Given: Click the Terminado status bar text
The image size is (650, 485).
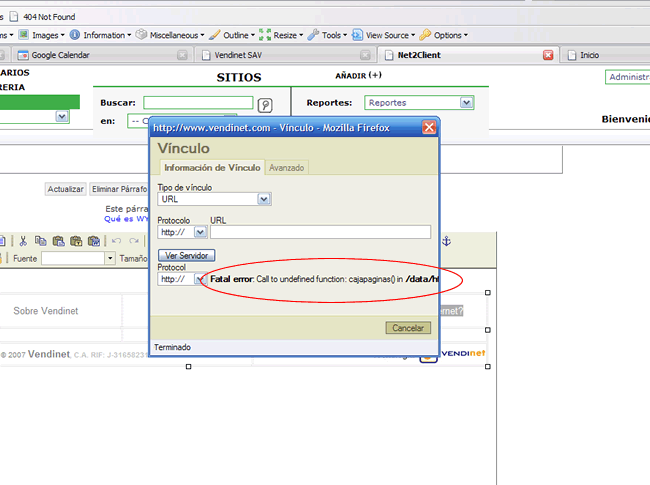Looking at the screenshot, I should pos(172,347).
